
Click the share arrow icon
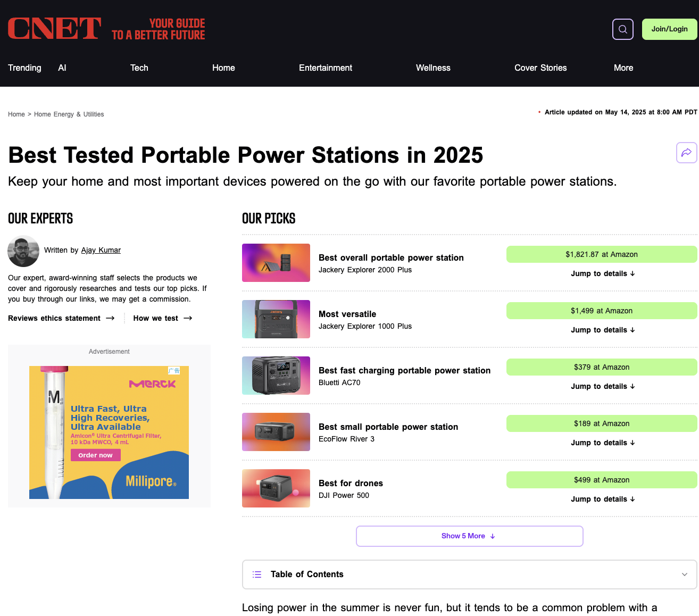(687, 153)
